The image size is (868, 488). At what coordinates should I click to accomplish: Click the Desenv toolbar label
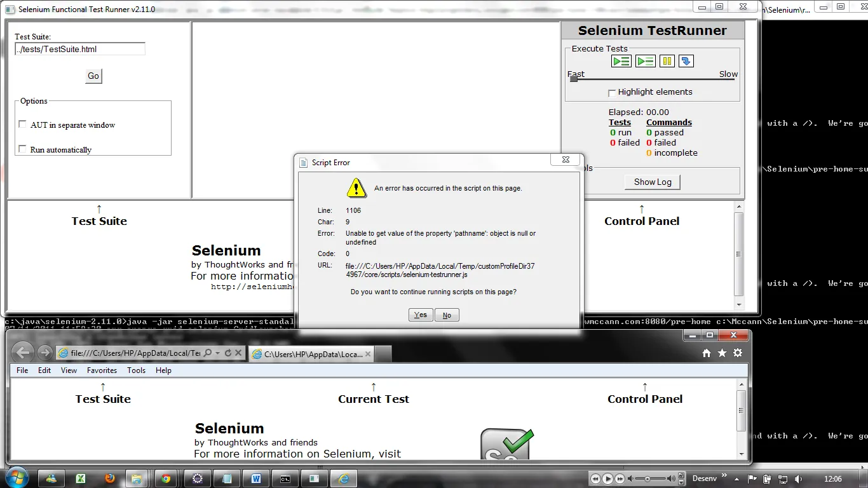point(705,478)
